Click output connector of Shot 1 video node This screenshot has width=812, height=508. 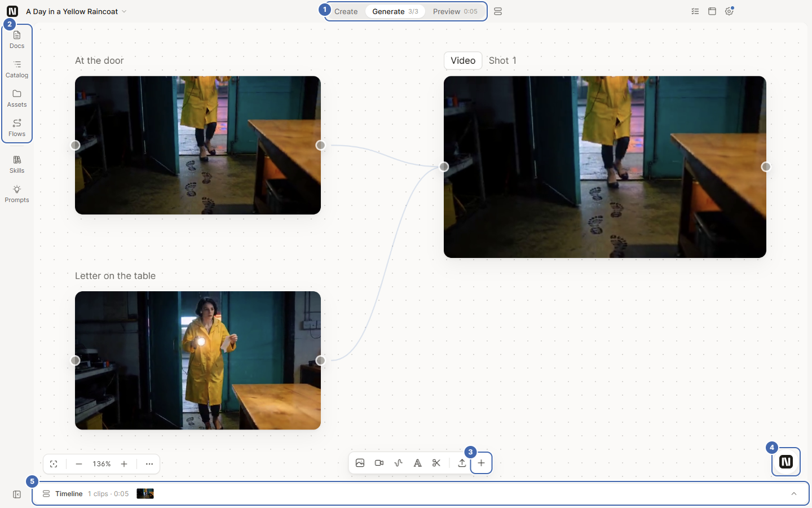coord(766,167)
